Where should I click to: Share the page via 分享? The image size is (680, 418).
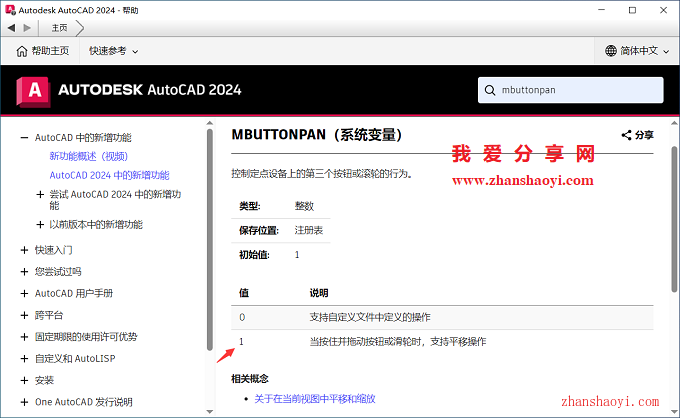click(637, 135)
